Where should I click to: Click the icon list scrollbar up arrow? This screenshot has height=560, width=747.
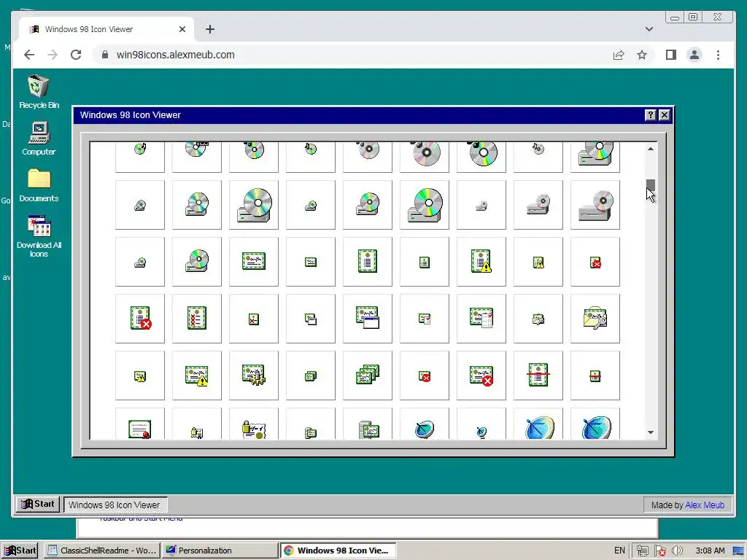(x=650, y=149)
